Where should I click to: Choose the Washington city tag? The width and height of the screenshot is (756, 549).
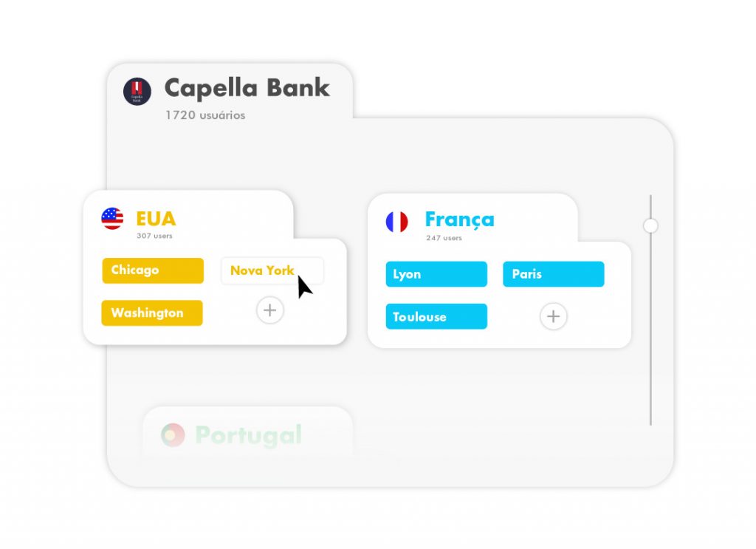click(x=152, y=313)
